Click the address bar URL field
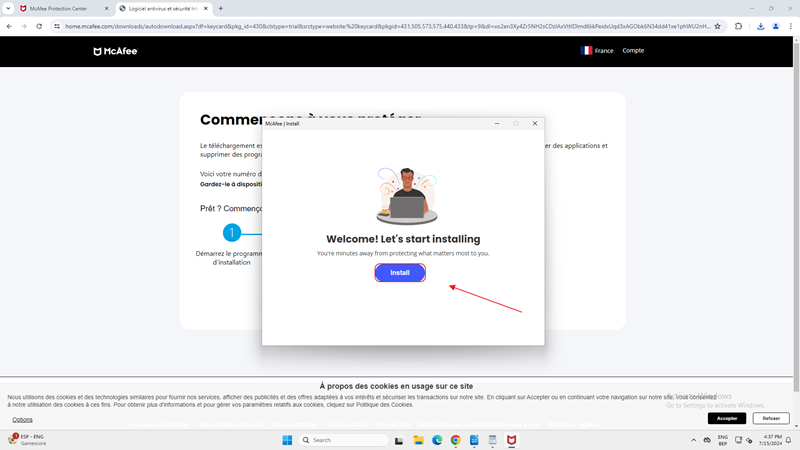 (x=387, y=26)
